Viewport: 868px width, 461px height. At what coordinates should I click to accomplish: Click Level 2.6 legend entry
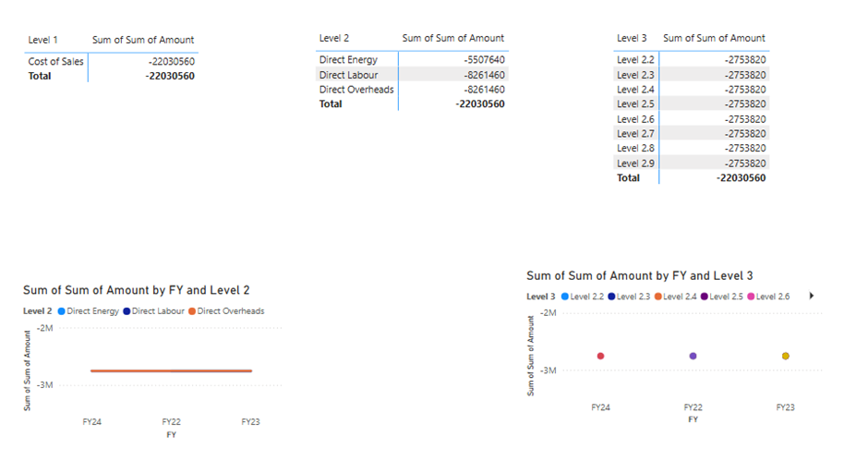[x=768, y=297]
